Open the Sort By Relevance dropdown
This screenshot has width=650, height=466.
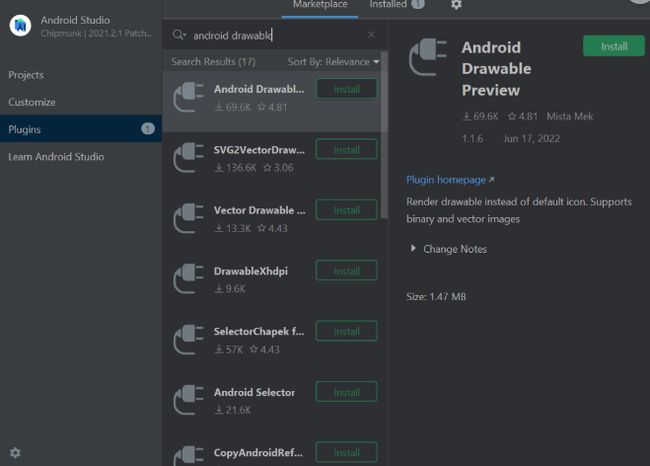(333, 62)
